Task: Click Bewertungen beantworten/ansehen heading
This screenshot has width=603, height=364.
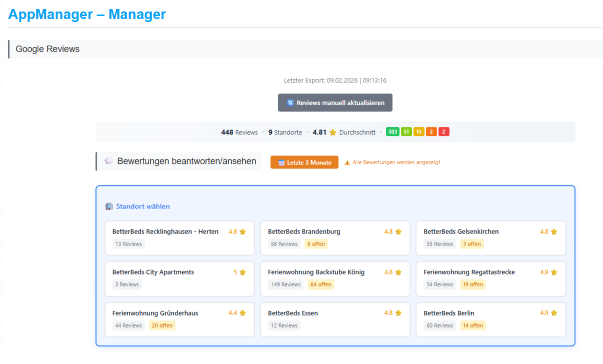Action: 187,161
